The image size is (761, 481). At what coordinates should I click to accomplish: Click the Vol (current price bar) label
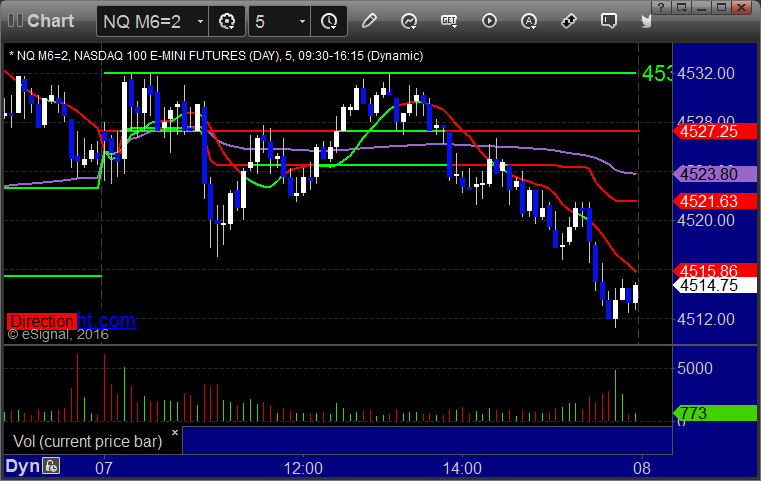tap(87, 441)
